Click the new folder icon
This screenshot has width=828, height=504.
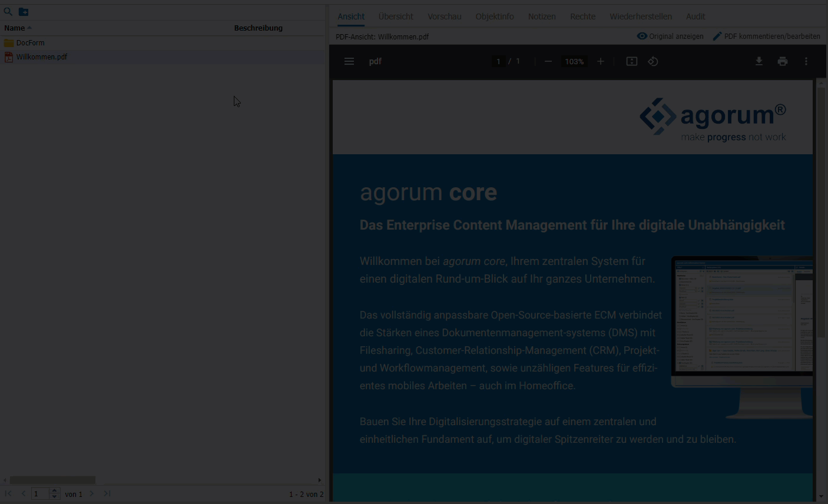(24, 11)
